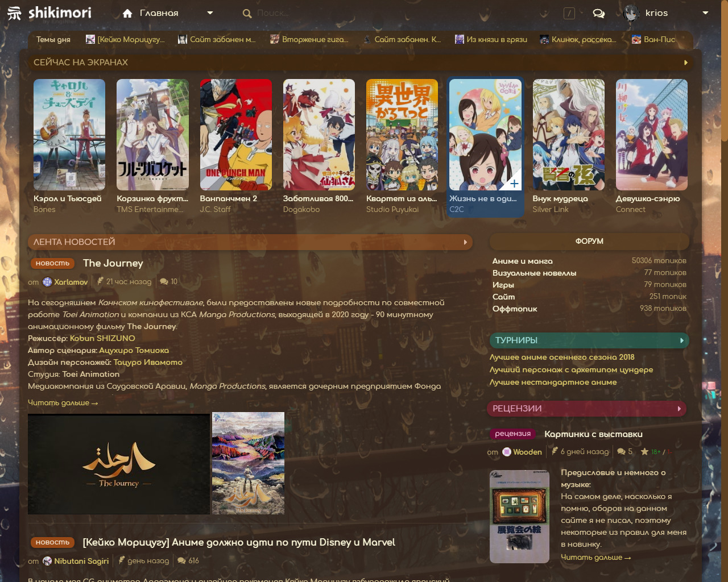This screenshot has width=728, height=582.
Task: Expand the Турниры section arrow
Action: (x=682, y=340)
